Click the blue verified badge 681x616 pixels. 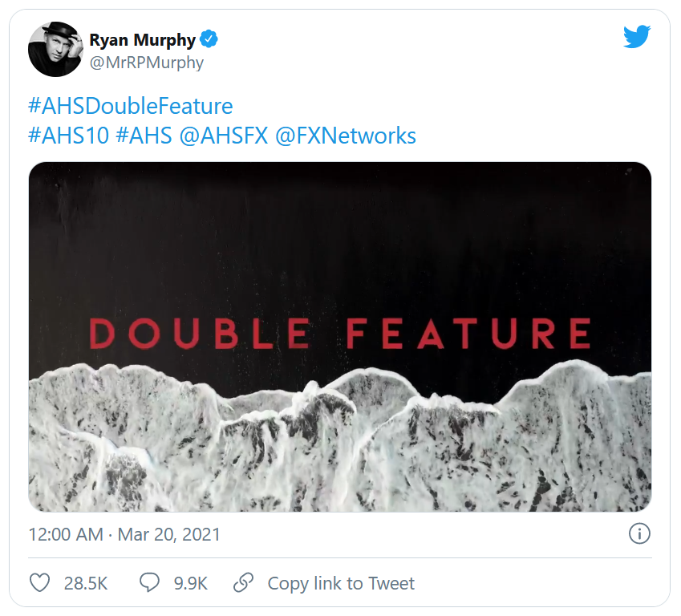pos(209,39)
